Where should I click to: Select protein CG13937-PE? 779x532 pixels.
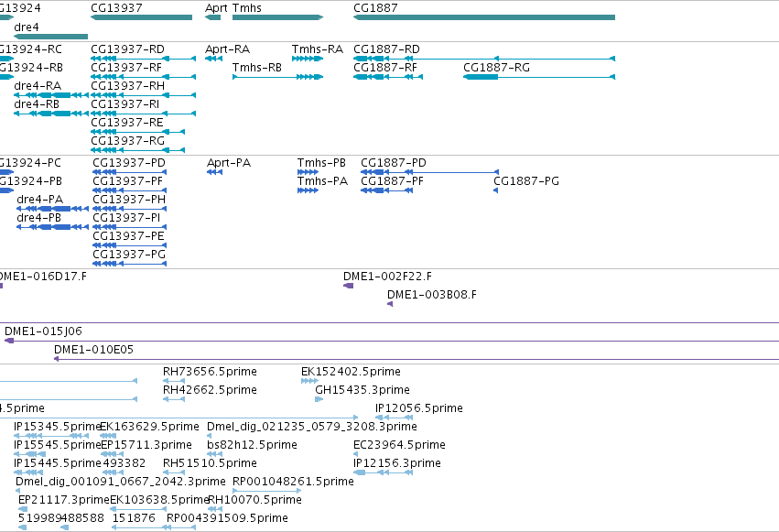[130, 245]
